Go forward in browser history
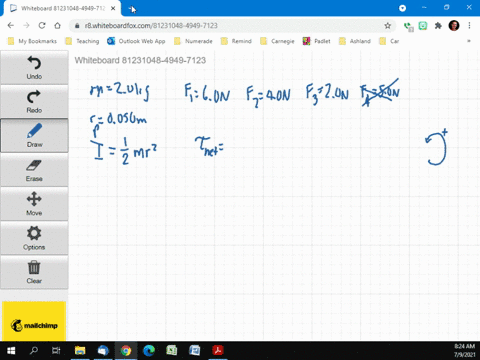Viewport: 480px width, 360px height. tap(26, 26)
